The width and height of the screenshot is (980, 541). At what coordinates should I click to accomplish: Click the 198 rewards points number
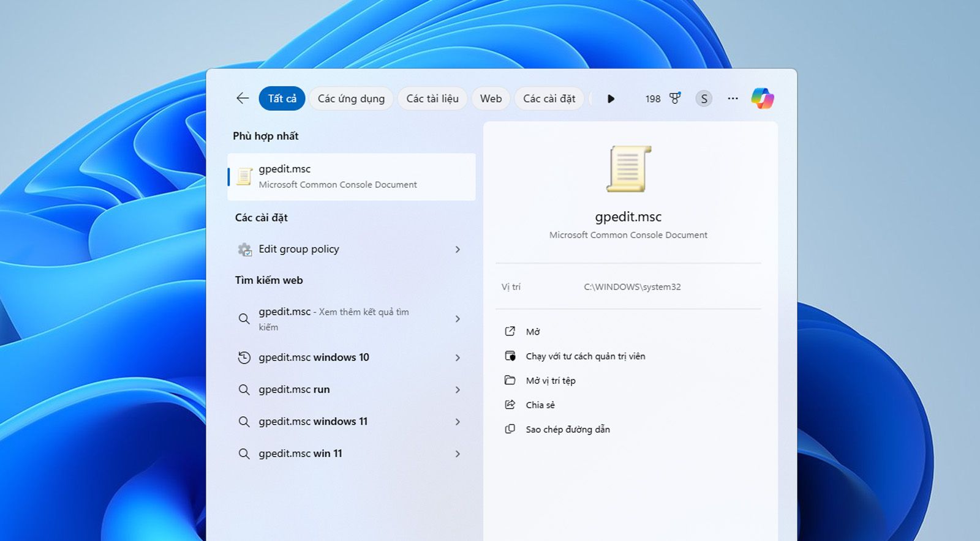[x=653, y=99]
